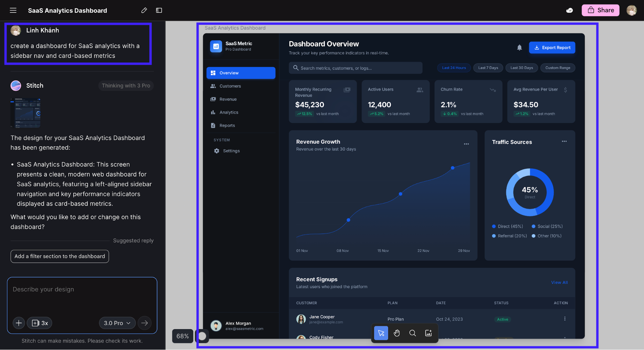This screenshot has height=350, width=644.
Task: Select the cursor pointer tool
Action: (381, 333)
